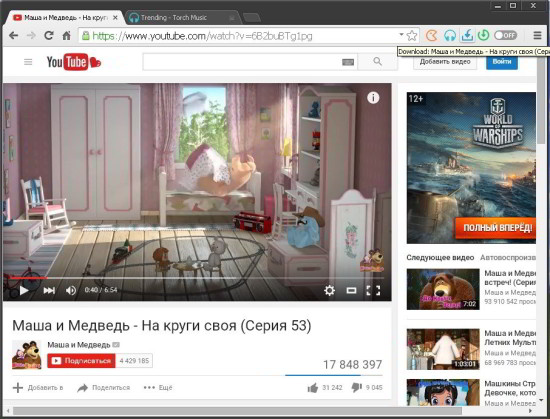The width and height of the screenshot is (550, 419).
Task: Play the video with the play button
Action: pos(24,290)
